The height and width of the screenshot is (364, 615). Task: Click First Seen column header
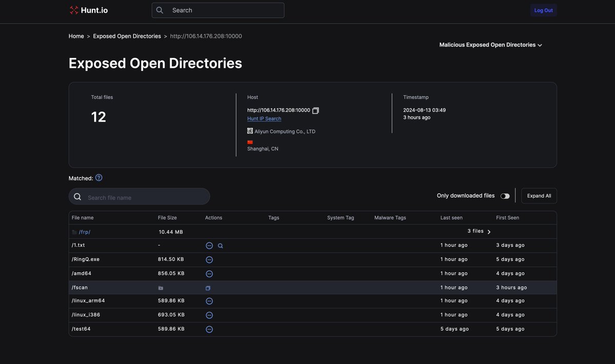point(507,218)
